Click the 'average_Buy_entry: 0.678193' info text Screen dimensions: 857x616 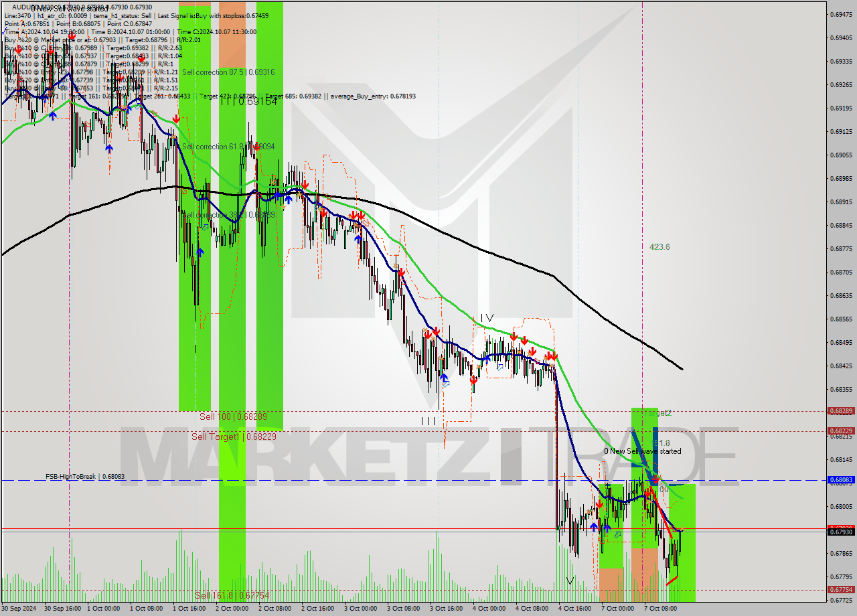372,96
